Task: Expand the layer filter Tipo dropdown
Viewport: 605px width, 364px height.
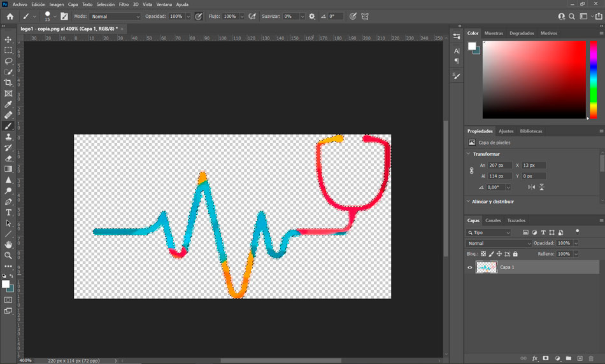Action: pos(488,233)
